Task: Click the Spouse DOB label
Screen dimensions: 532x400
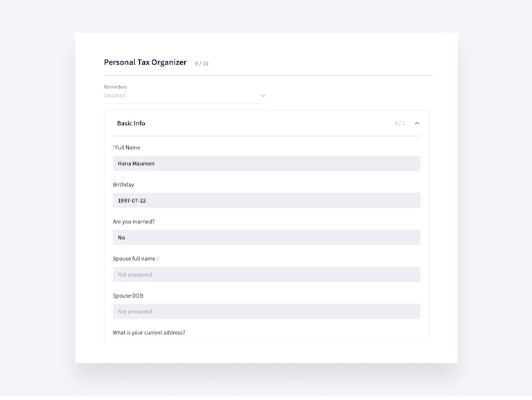Action: [x=128, y=296]
